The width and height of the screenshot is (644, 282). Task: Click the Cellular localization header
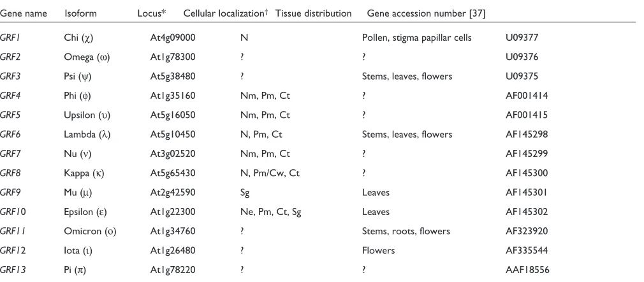(226, 13)
